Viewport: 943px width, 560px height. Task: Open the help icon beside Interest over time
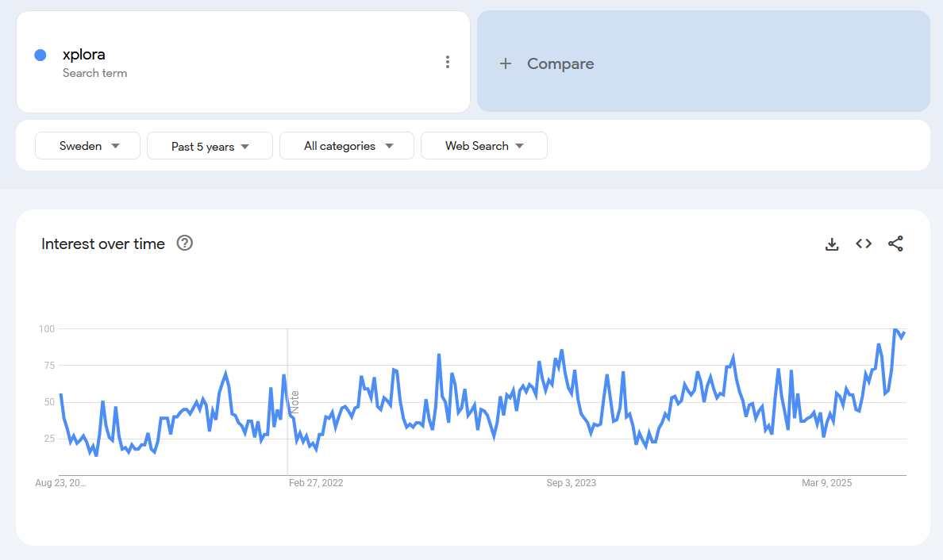coord(185,244)
